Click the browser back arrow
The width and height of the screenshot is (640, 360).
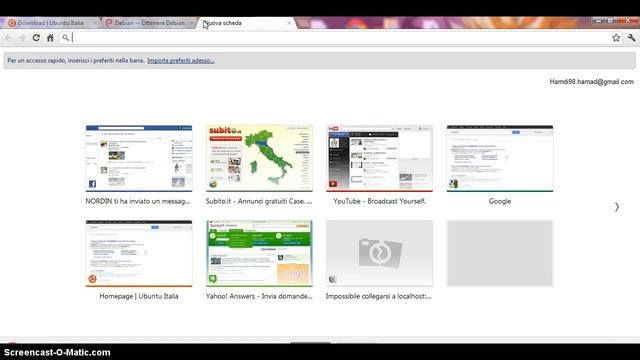pos(8,38)
